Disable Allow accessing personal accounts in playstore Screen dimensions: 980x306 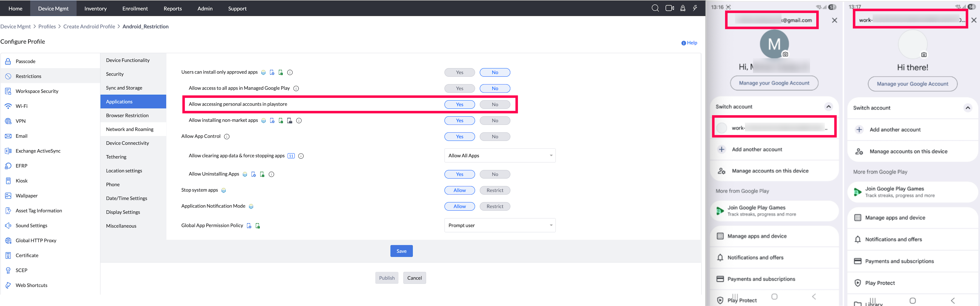tap(495, 104)
